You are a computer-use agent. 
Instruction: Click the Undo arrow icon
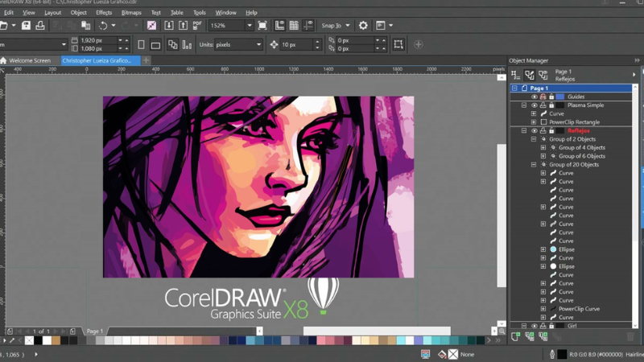pyautogui.click(x=102, y=26)
